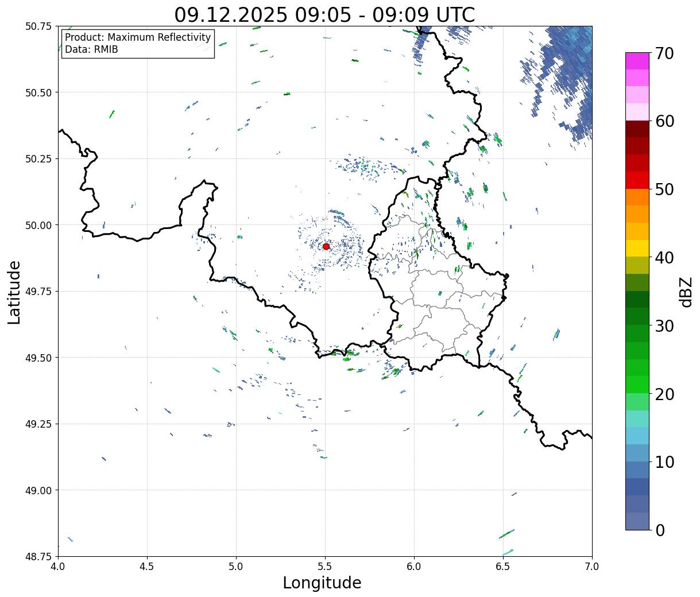This screenshot has height=597, width=700.
Task: Click the latitude tick label 49.00
Action: click(x=38, y=490)
